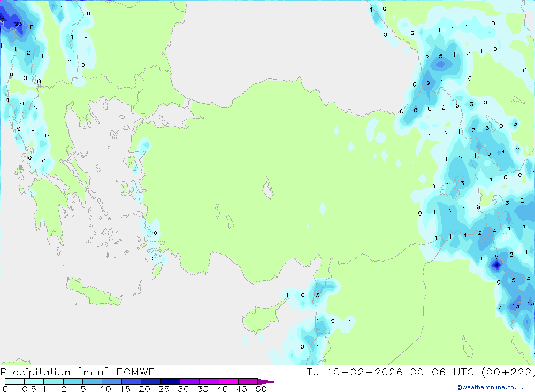Click the "25" legend scale label
The width and height of the screenshot is (535, 392).
point(164,389)
